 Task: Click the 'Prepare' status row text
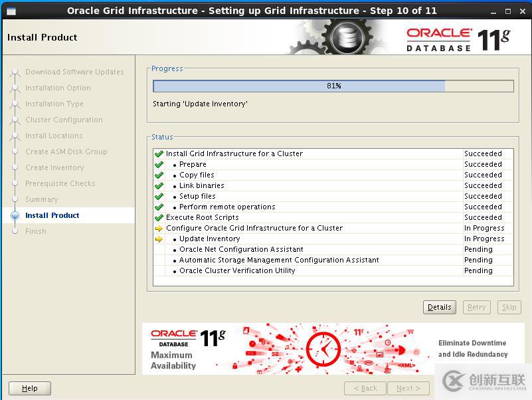click(x=193, y=164)
